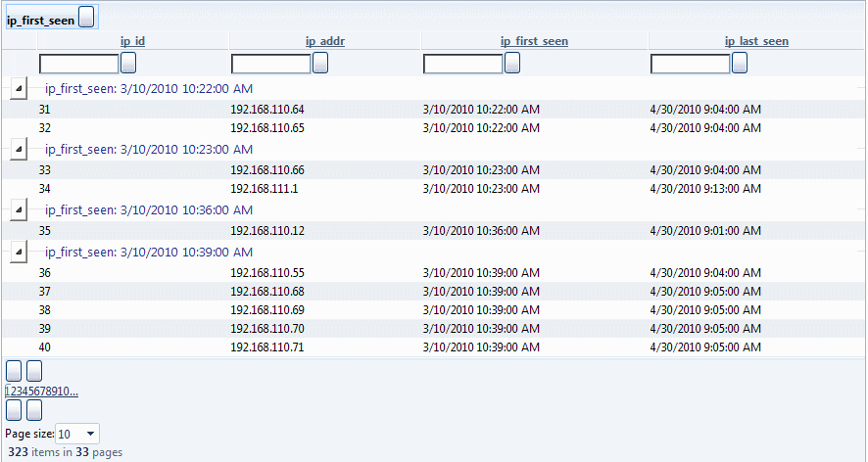Collapse the 10:23:00 AM group
Viewport: 868px width, 462px height.
[19, 150]
